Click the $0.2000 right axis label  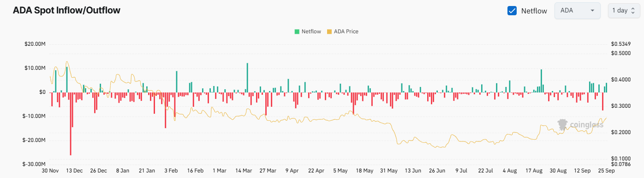pyautogui.click(x=620, y=133)
